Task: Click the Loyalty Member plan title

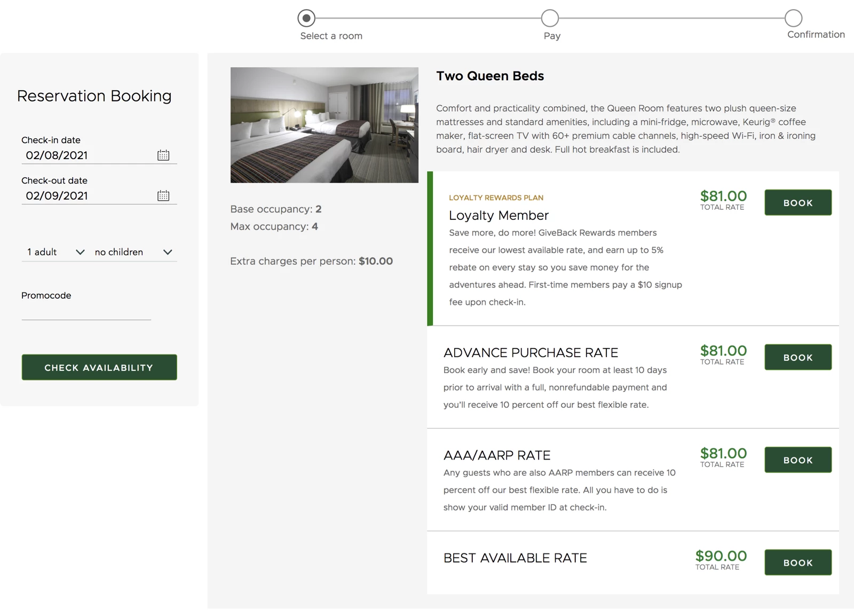Action: pyautogui.click(x=499, y=216)
